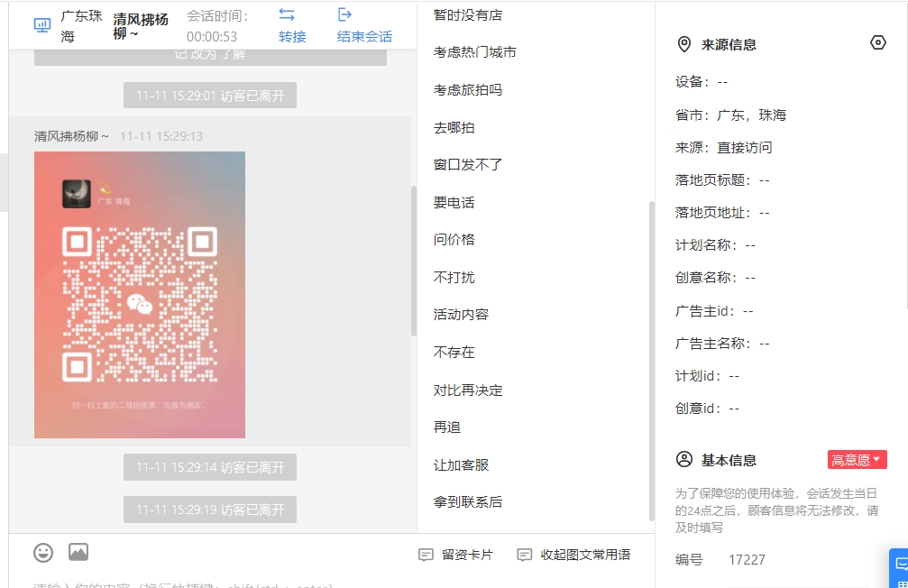This screenshot has width=908, height=588.
Task: Click the 来源：直接访问 row
Action: [x=724, y=148]
